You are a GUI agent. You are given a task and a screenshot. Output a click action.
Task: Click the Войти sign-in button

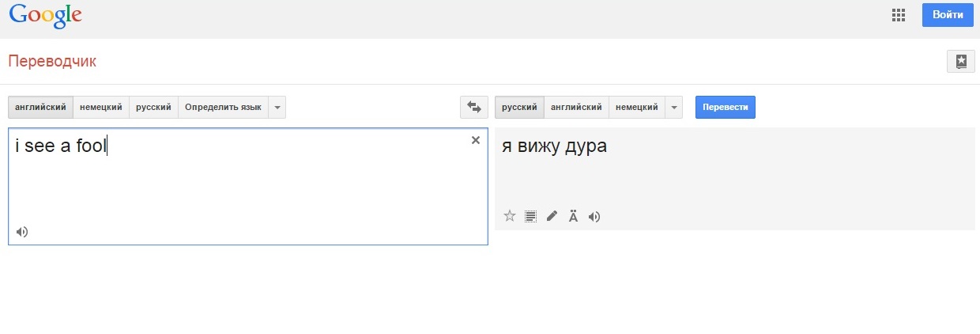947,15
